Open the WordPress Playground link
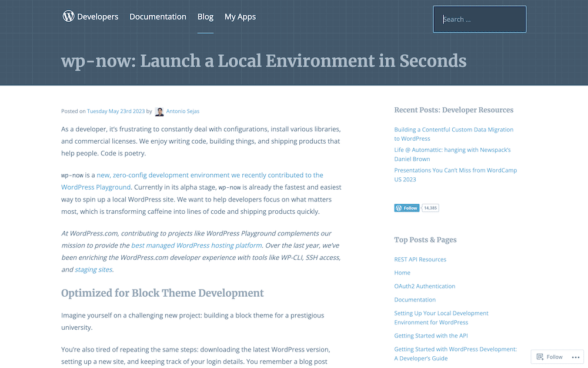Viewport: 588px width, 368px height. coord(95,187)
